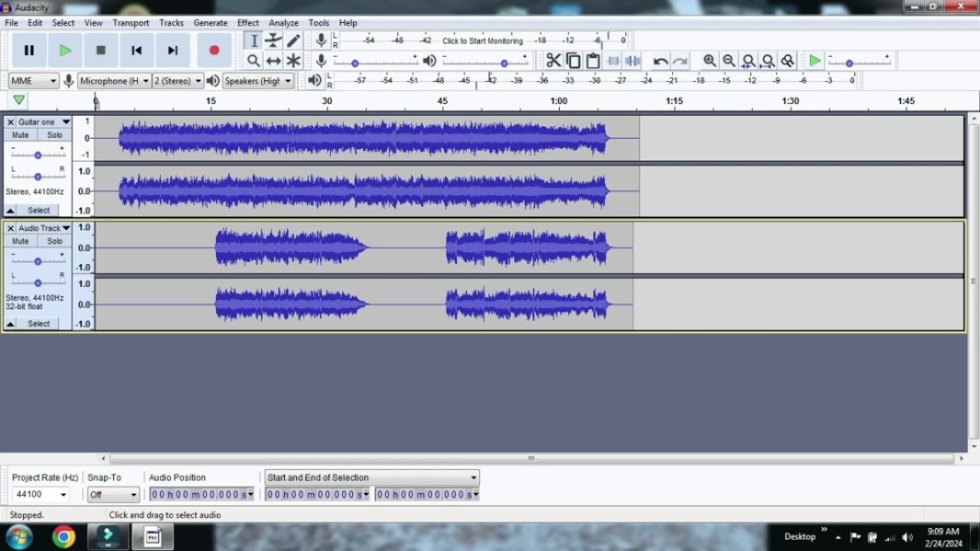The height and width of the screenshot is (551, 980).
Task: Open the File menu
Action: [11, 23]
